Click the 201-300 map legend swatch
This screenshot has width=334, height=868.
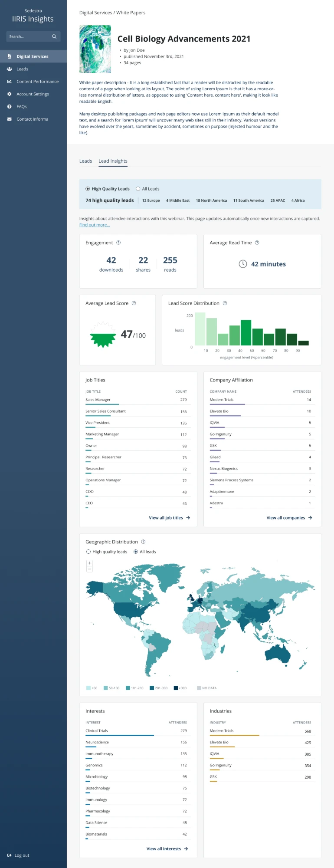(x=152, y=688)
